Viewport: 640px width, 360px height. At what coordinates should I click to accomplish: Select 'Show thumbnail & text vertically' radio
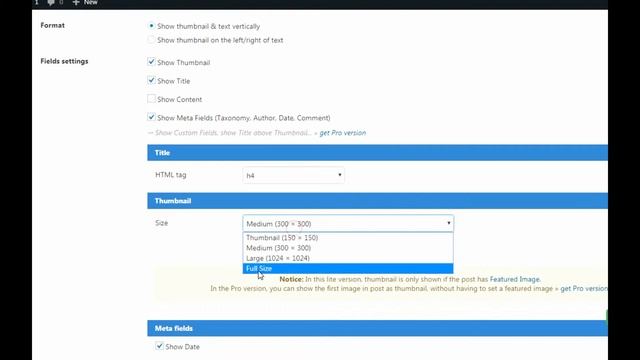pyautogui.click(x=151, y=26)
